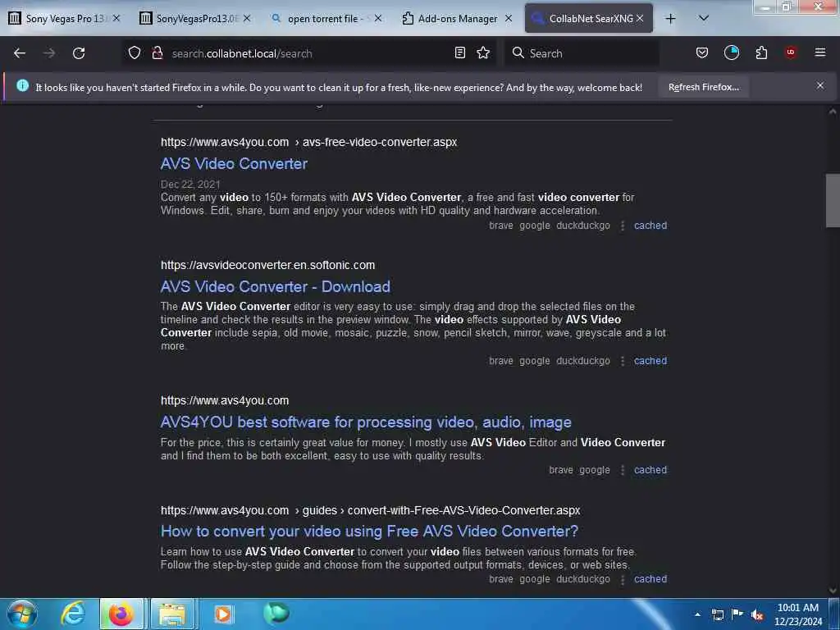Switch to Add-ons Manager tab
This screenshot has width=840, height=630.
(x=456, y=18)
